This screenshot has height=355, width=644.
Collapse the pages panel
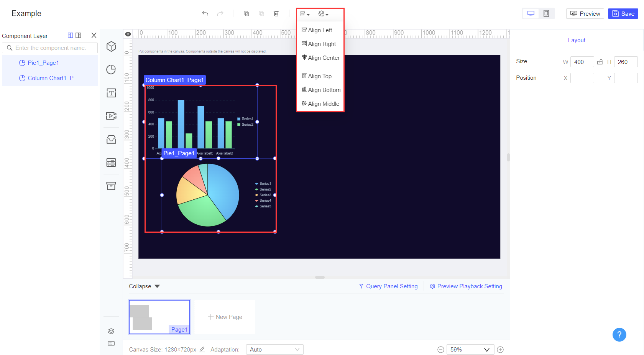(x=144, y=286)
